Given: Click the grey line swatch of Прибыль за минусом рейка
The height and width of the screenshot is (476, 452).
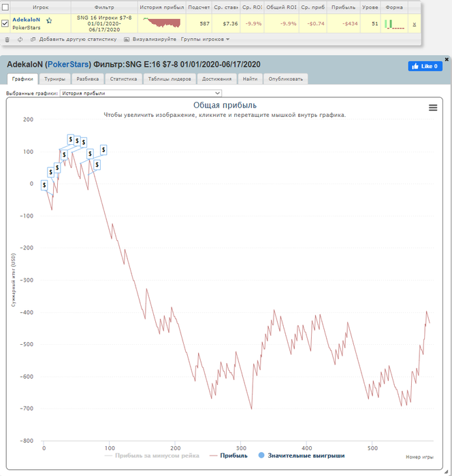Looking at the screenshot, I should pyautogui.click(x=108, y=456).
